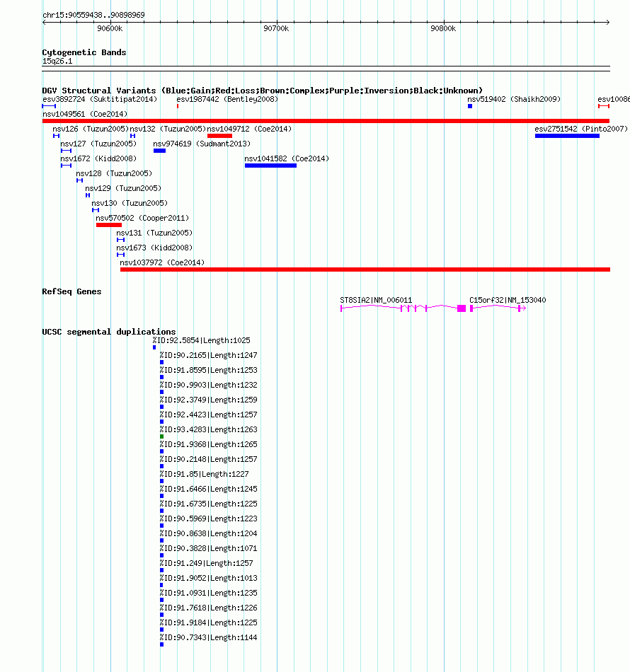Select the RefSeq Genes track title
The height and width of the screenshot is (672, 630).
71,291
